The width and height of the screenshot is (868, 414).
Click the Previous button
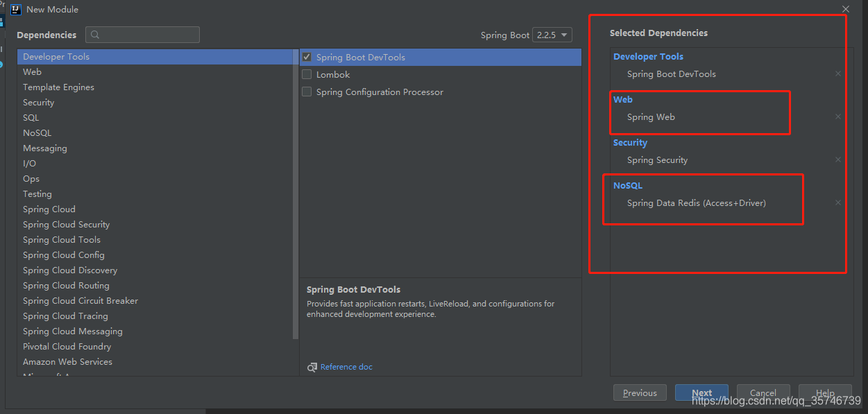point(640,393)
